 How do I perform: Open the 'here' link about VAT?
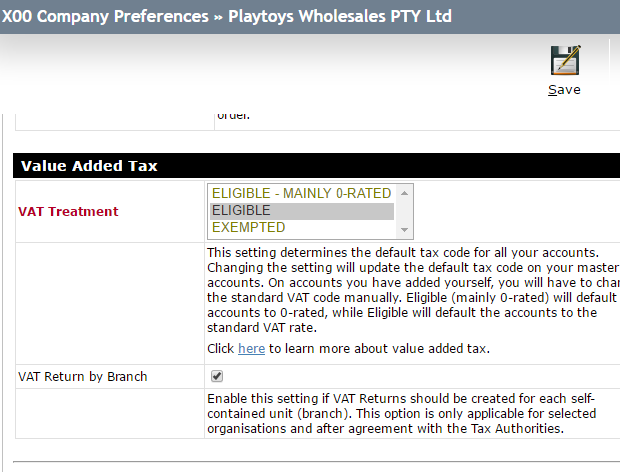tap(251, 348)
